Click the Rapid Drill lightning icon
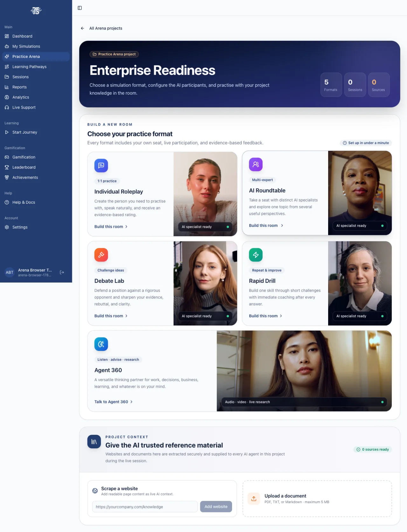407x532 pixels. (x=256, y=255)
